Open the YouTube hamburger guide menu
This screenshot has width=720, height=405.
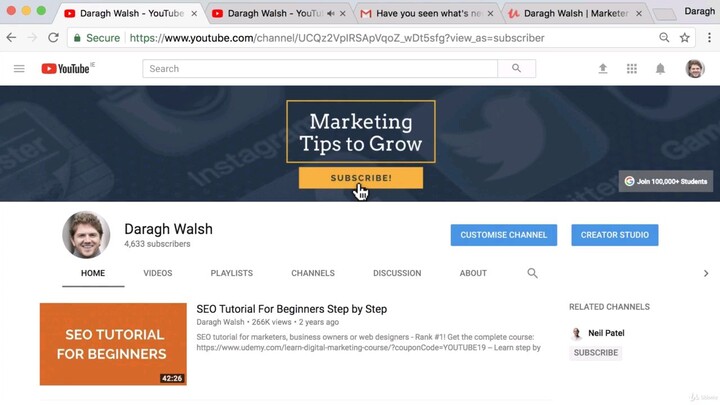[19, 69]
